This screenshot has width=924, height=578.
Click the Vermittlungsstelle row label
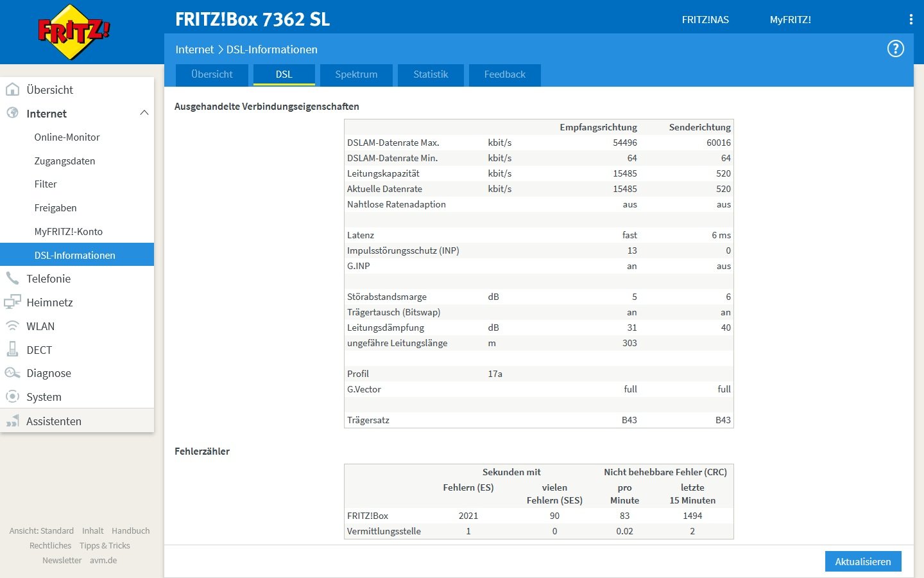[384, 531]
